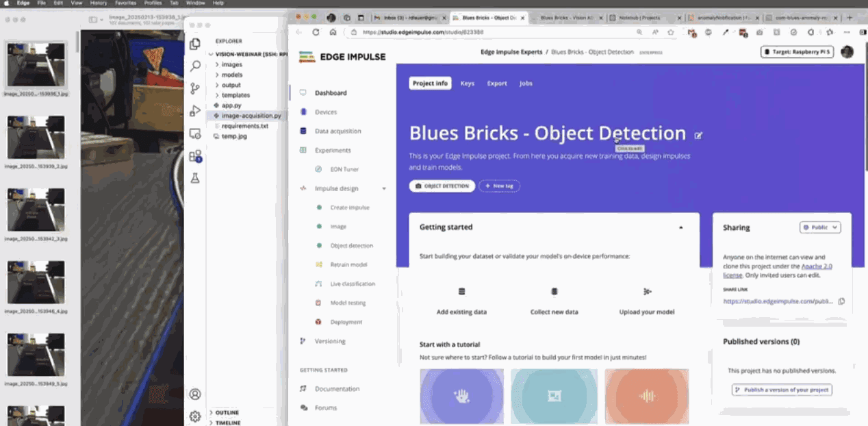This screenshot has width=868, height=426.
Task: Open the Dashboard sidebar item
Action: [x=331, y=93]
